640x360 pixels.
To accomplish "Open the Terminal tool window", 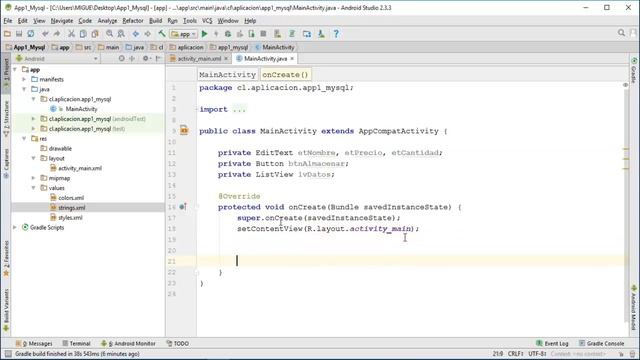I will pyautogui.click(x=76, y=344).
